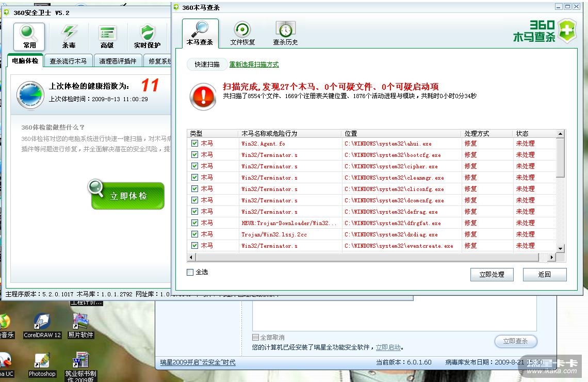Click the horizontal scrollbar's left arrow
The width and height of the screenshot is (588, 382).
point(191,257)
